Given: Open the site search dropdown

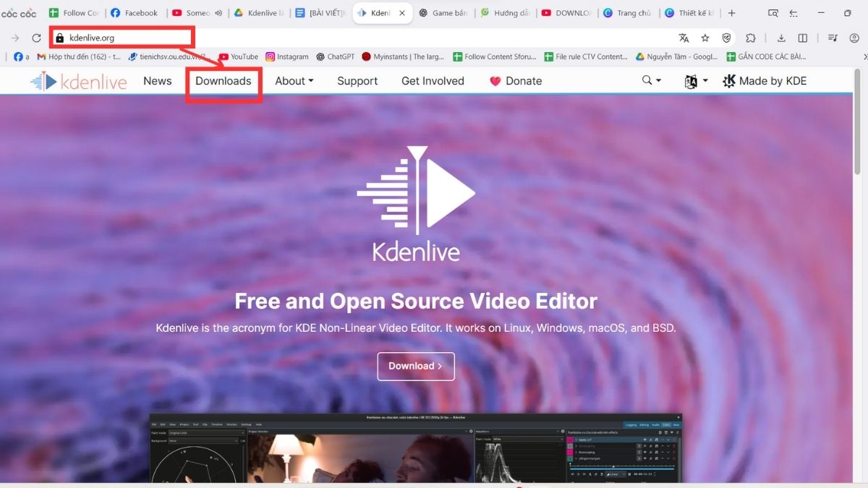Looking at the screenshot, I should coord(651,80).
